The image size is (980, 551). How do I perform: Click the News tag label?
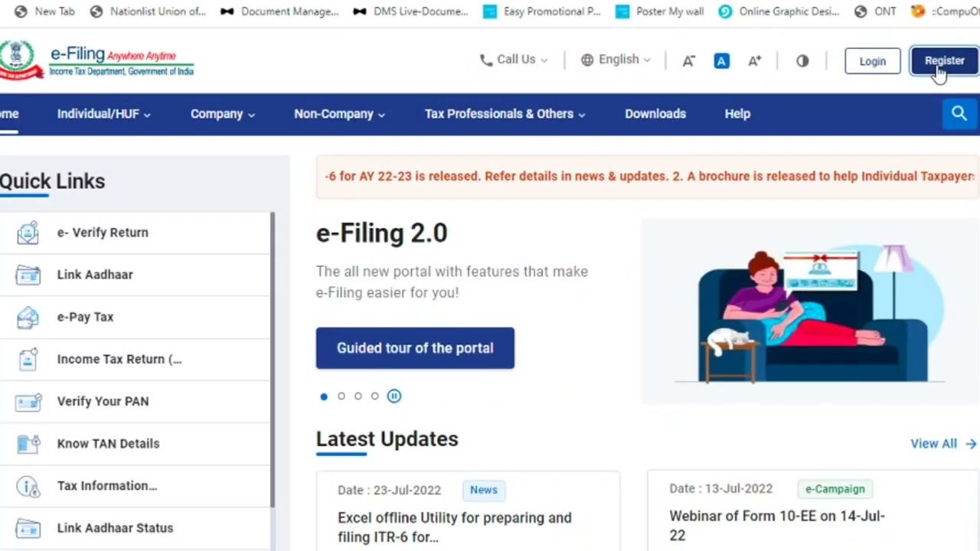click(484, 490)
